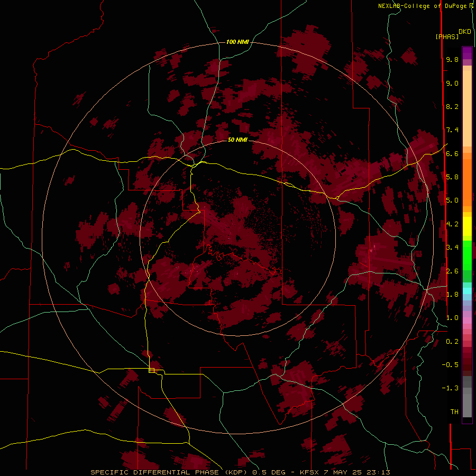Click the 100 NMI range ring label
The image size is (476, 476).
(237, 42)
